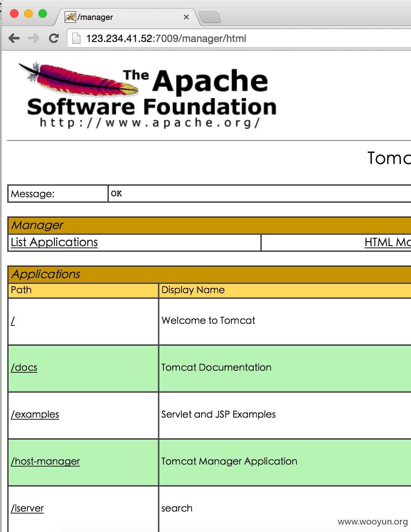The width and height of the screenshot is (411, 532).
Task: Open the root / application path
Action: point(13,321)
